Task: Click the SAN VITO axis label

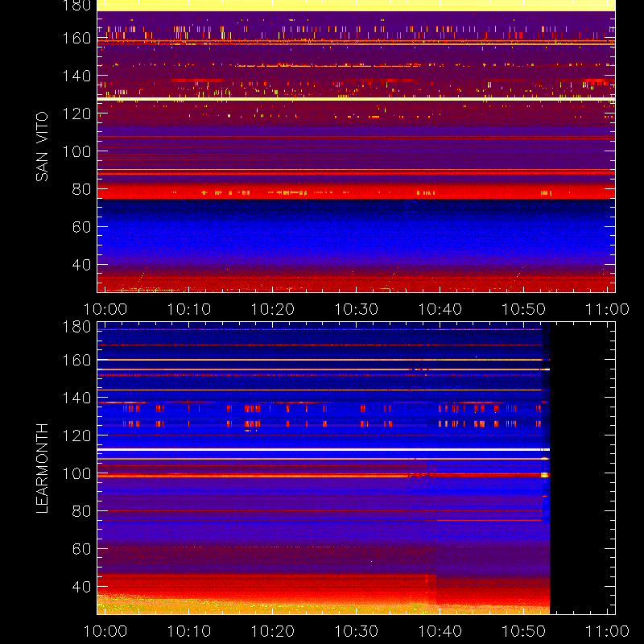Action: pos(42,147)
